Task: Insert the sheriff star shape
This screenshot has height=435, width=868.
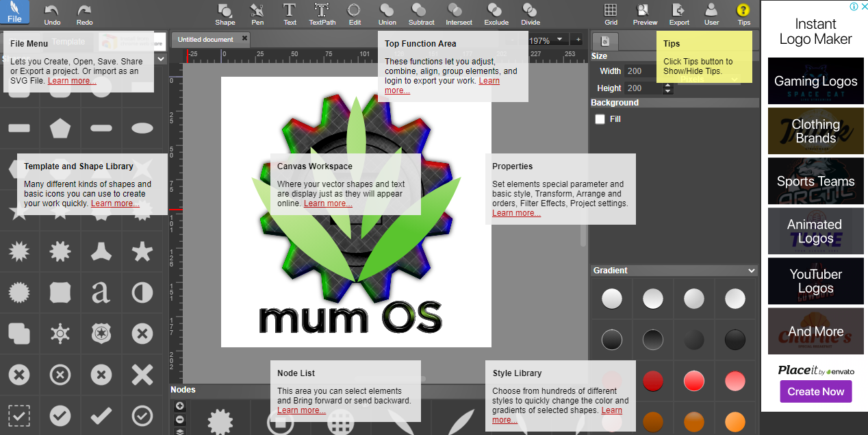Action: click(60, 334)
